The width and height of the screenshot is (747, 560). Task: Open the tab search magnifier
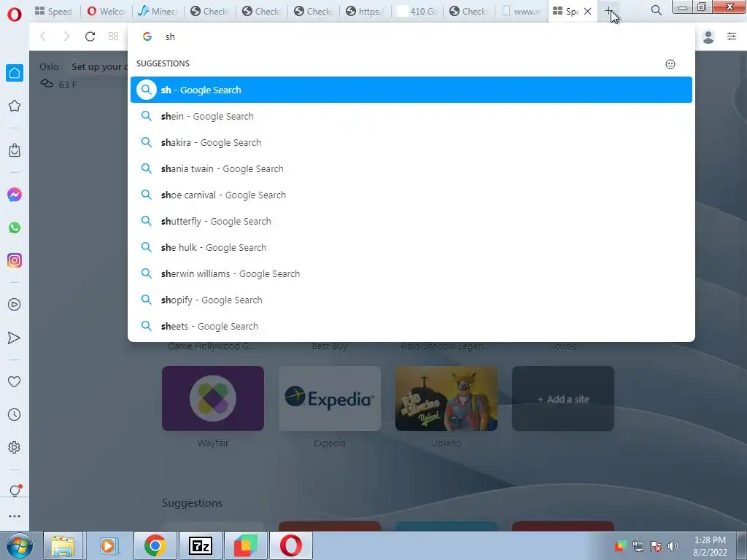coord(657,10)
